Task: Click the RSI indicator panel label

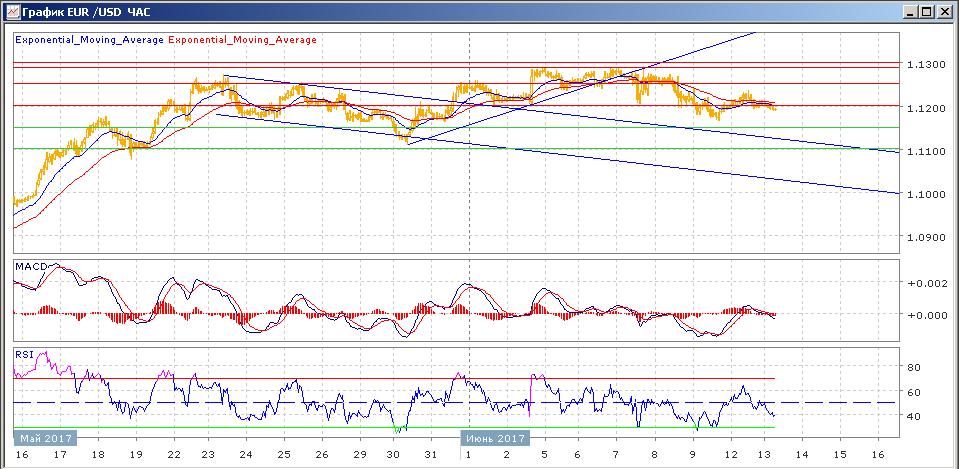Action: [x=23, y=353]
